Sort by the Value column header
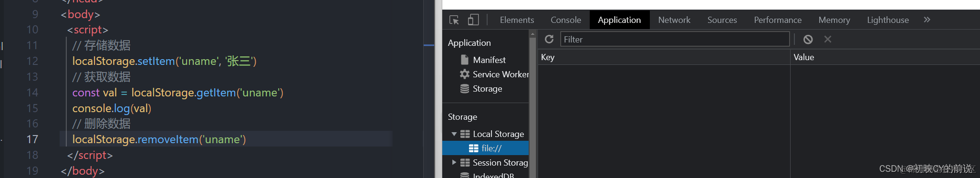The image size is (980, 178). click(x=885, y=57)
